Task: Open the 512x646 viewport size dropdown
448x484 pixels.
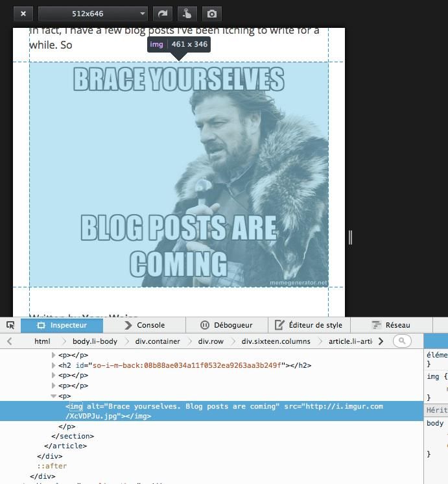Action: click(x=93, y=13)
